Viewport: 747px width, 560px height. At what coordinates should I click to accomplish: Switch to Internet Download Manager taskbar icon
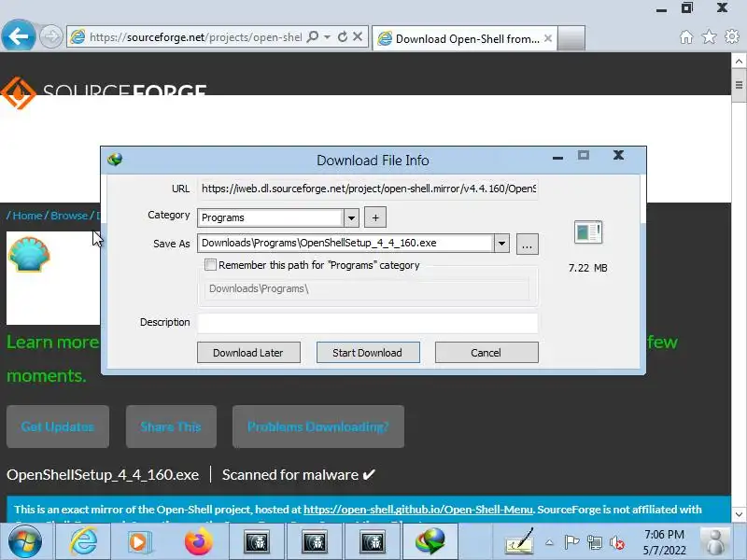click(x=430, y=541)
